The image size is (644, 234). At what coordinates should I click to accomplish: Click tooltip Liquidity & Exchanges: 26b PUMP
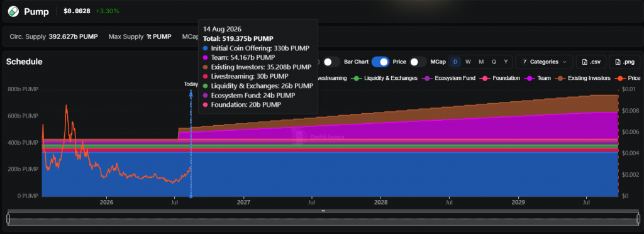258,86
